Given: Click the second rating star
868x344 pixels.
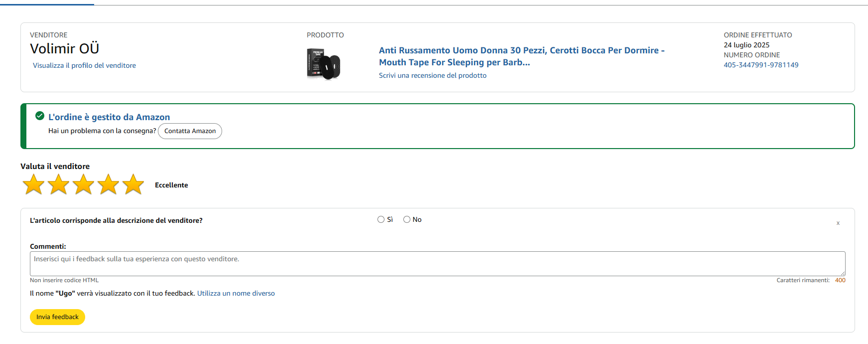Looking at the screenshot, I should (58, 184).
